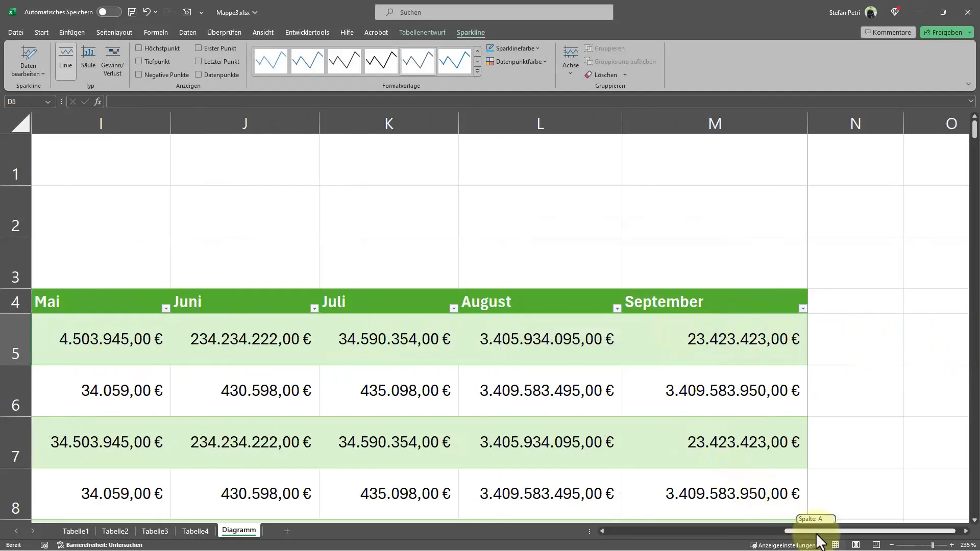Select the Linie sparkline type

65,61
